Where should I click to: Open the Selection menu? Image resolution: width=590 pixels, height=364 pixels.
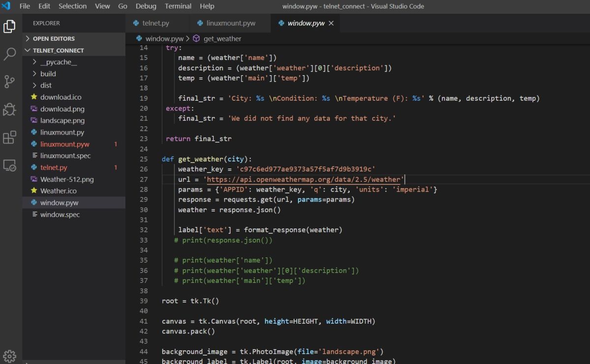pos(73,6)
